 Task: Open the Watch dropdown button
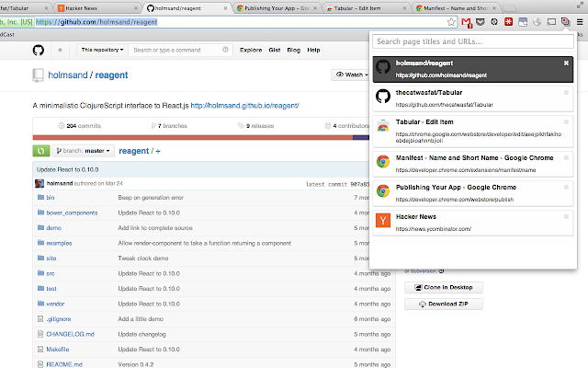tap(351, 75)
